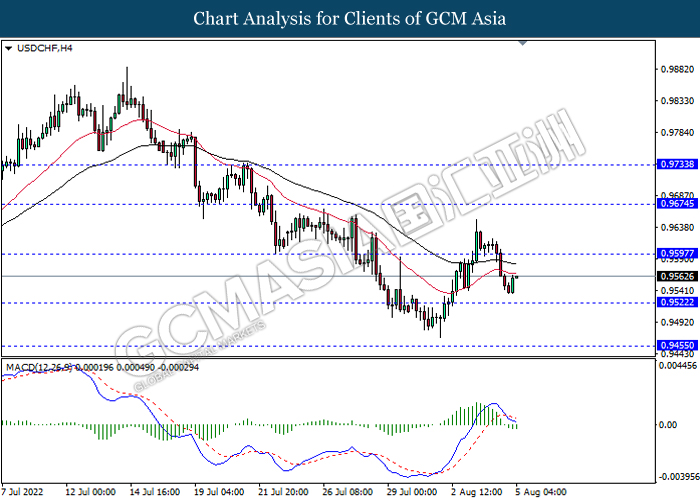Screen dimensions: 700x500
Task: Click the MACD zero level 0.00 label
Action: coord(668,425)
